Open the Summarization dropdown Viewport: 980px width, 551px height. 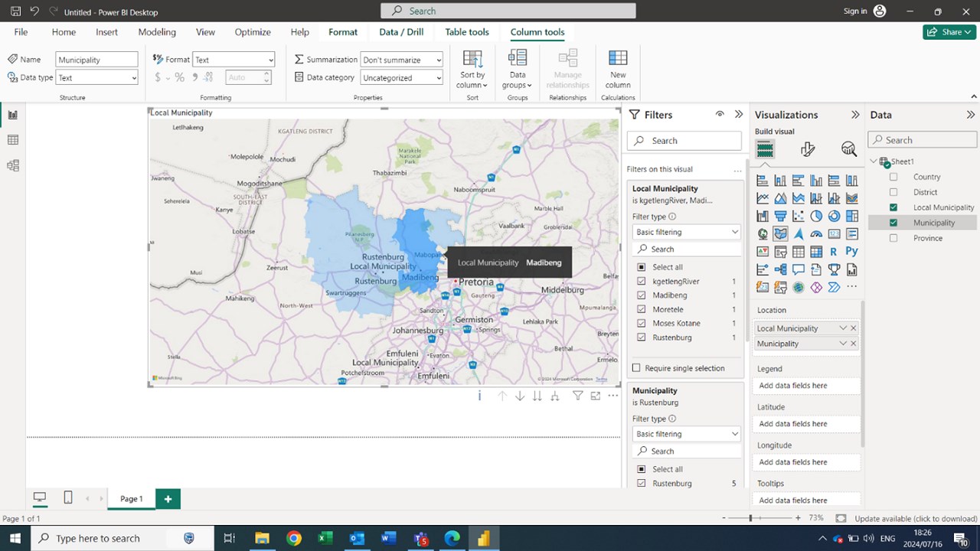(402, 60)
